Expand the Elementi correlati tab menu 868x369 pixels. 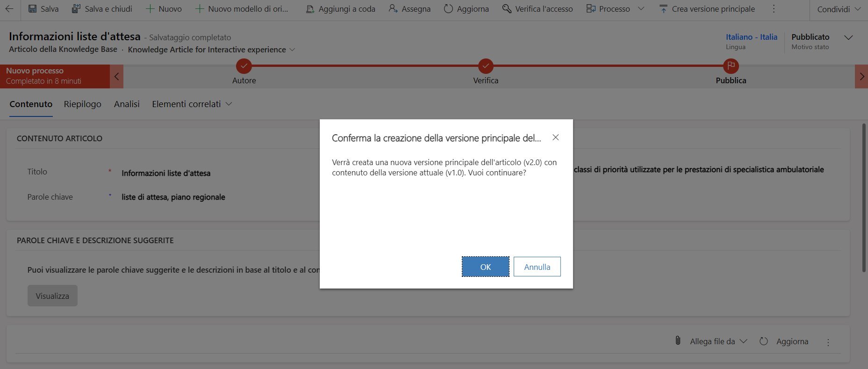tap(192, 104)
